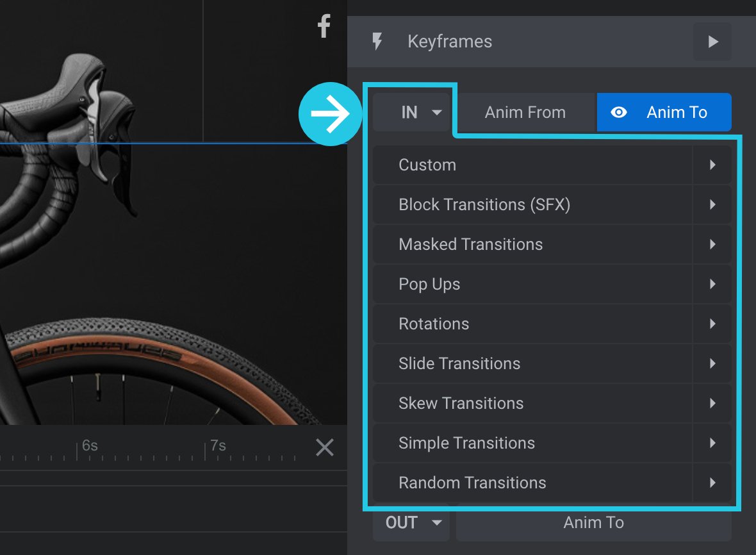Image resolution: width=756 pixels, height=555 pixels.
Task: Open Block Transitions (SFX) category
Action: [x=532, y=204]
